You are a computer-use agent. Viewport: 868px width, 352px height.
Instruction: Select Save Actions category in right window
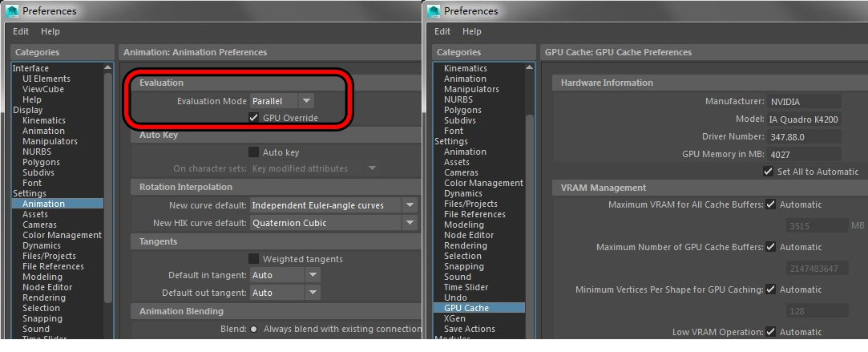click(x=470, y=329)
